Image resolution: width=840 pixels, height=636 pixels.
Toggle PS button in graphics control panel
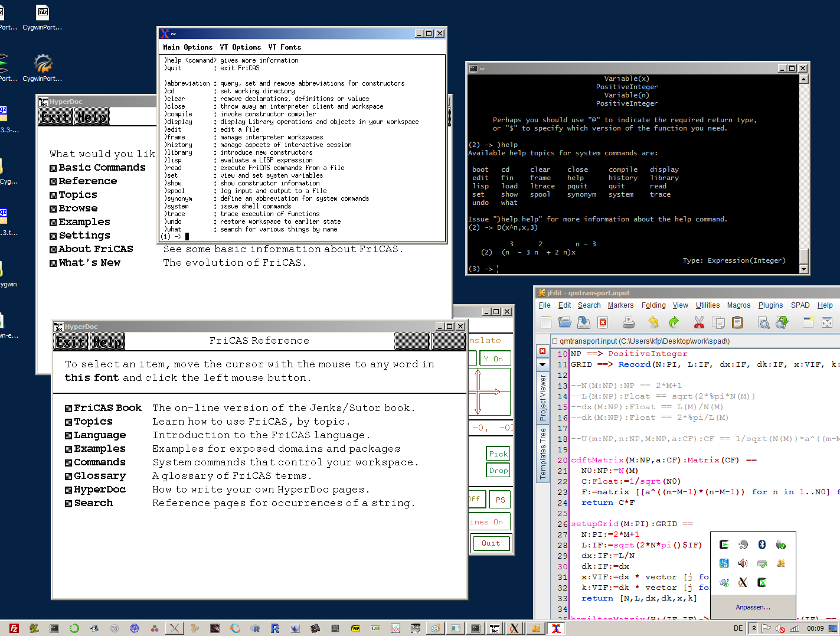coord(500,499)
